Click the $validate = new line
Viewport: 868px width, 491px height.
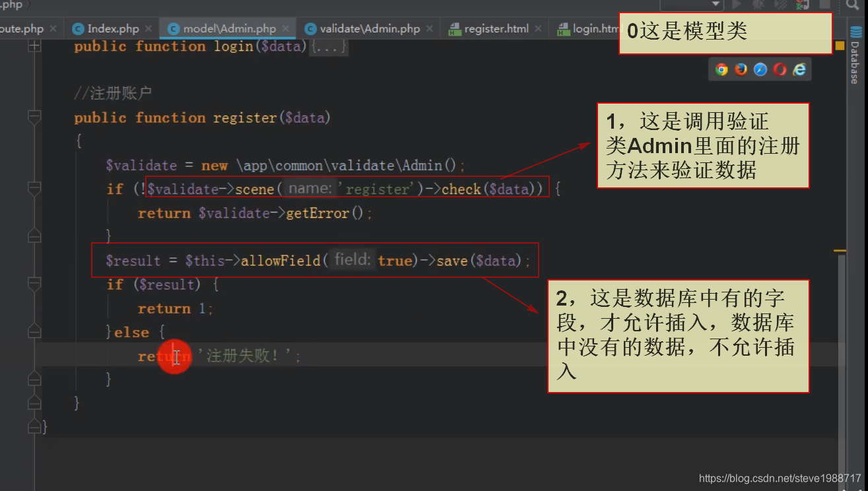[x=286, y=165]
